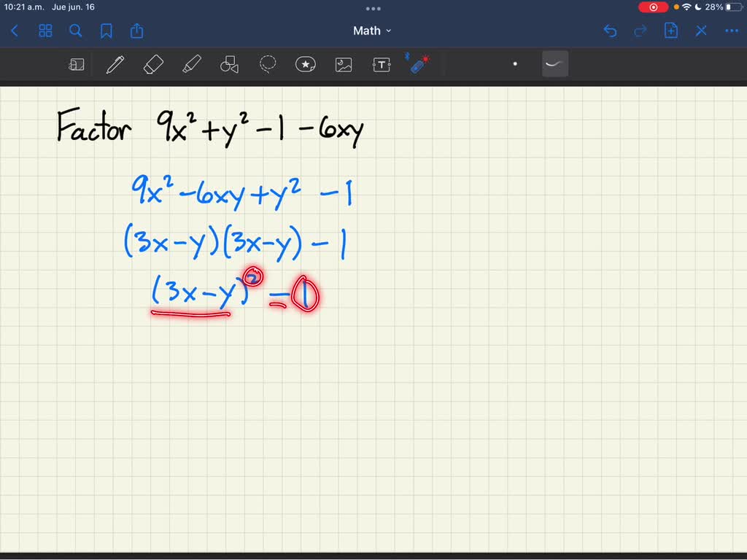Open the more options ellipsis menu
Viewport: 747px width, 560px height.
pos(731,31)
